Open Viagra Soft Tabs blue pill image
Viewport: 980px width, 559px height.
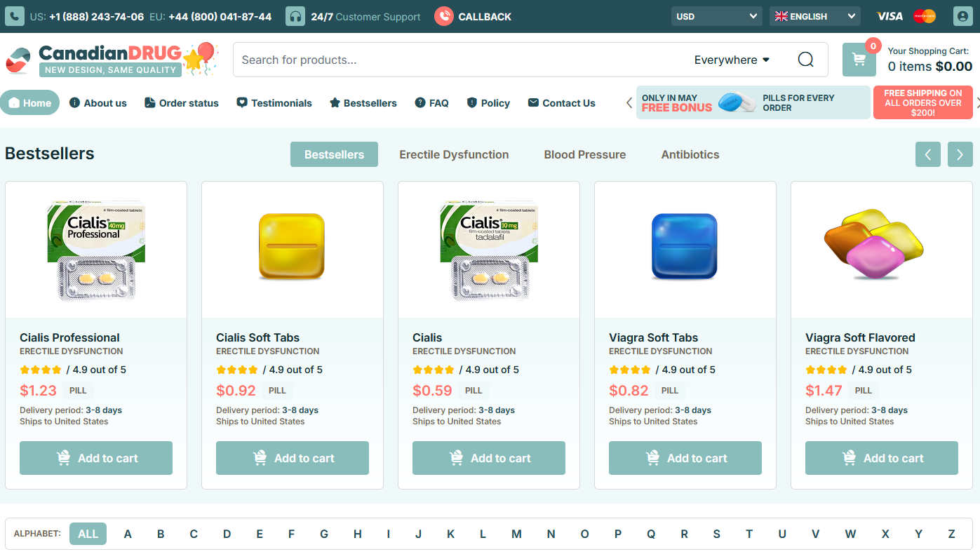click(685, 246)
